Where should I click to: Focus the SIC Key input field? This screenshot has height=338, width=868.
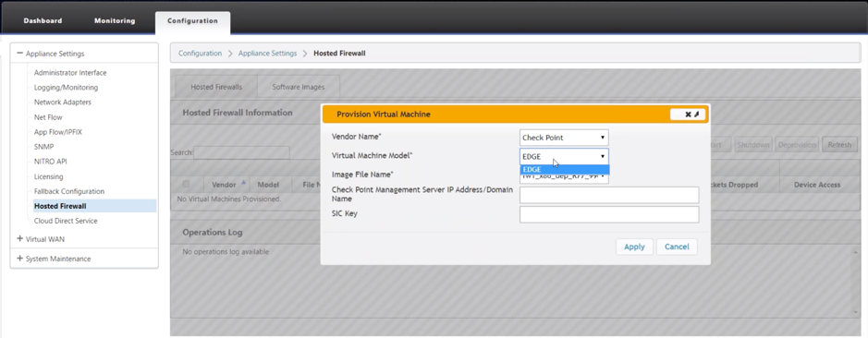click(x=609, y=214)
